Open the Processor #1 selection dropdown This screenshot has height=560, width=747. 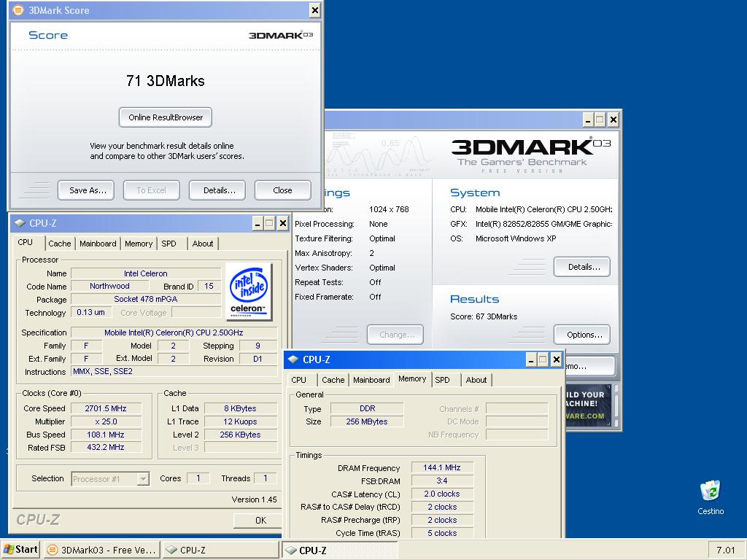110,478
